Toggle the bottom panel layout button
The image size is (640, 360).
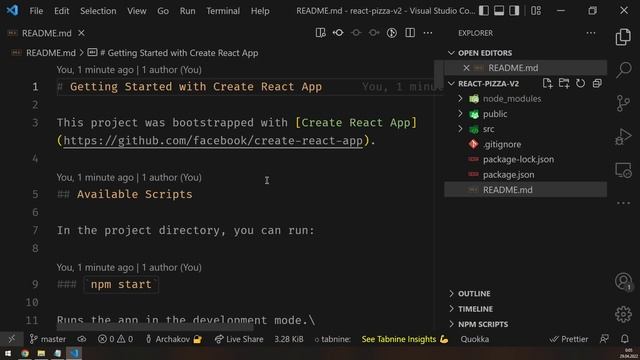click(499, 11)
